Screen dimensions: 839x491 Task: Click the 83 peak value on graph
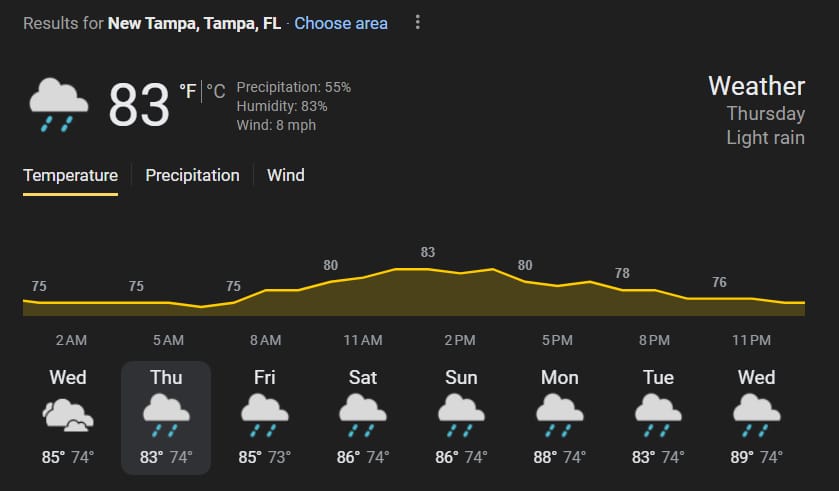[428, 252]
